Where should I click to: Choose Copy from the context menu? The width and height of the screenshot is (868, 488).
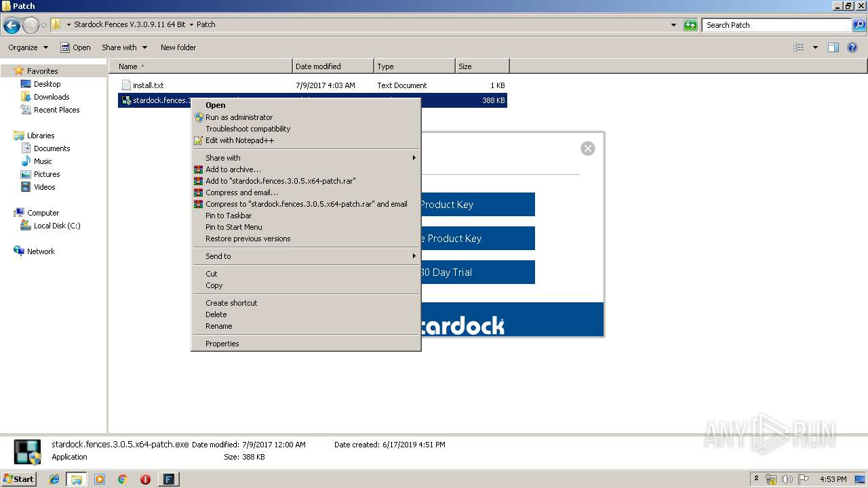click(307, 285)
